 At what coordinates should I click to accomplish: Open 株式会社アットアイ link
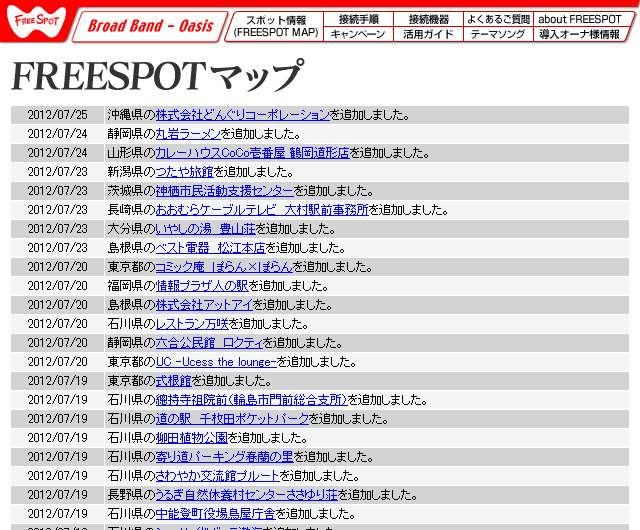coord(204,305)
